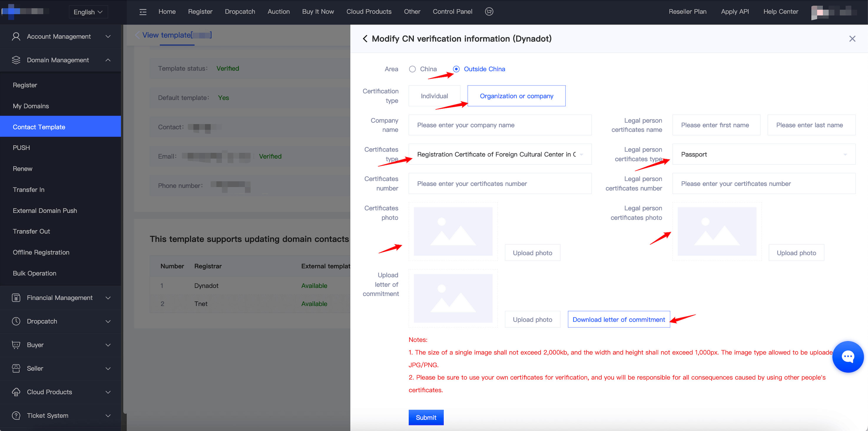Screen dimensions: 868x431
Task: Open Legal person certificates type Passport dropdown
Action: click(x=763, y=154)
